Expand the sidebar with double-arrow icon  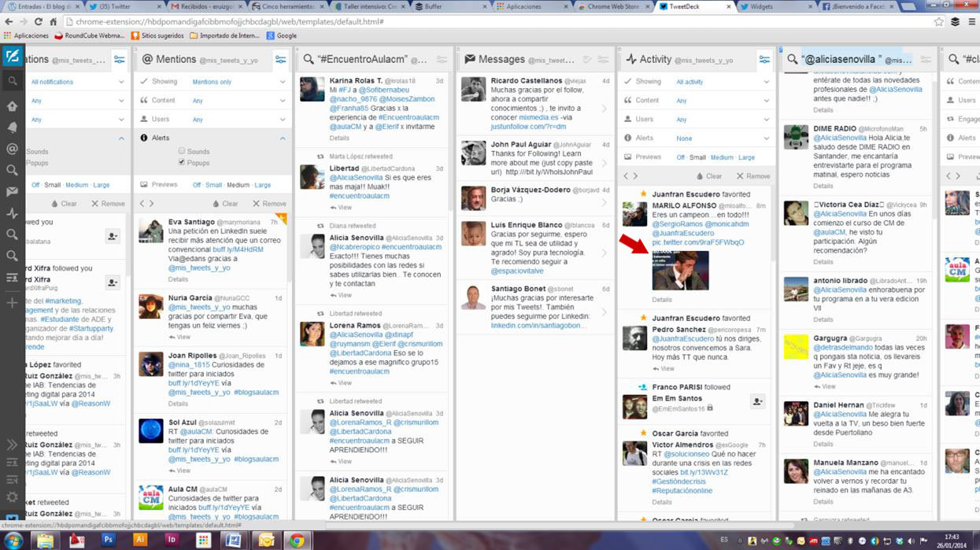click(12, 445)
